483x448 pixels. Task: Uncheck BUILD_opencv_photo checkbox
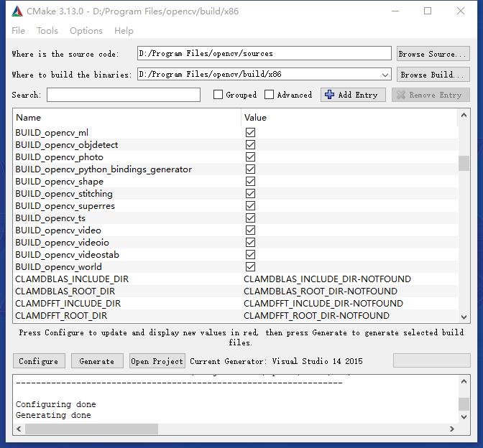250,157
